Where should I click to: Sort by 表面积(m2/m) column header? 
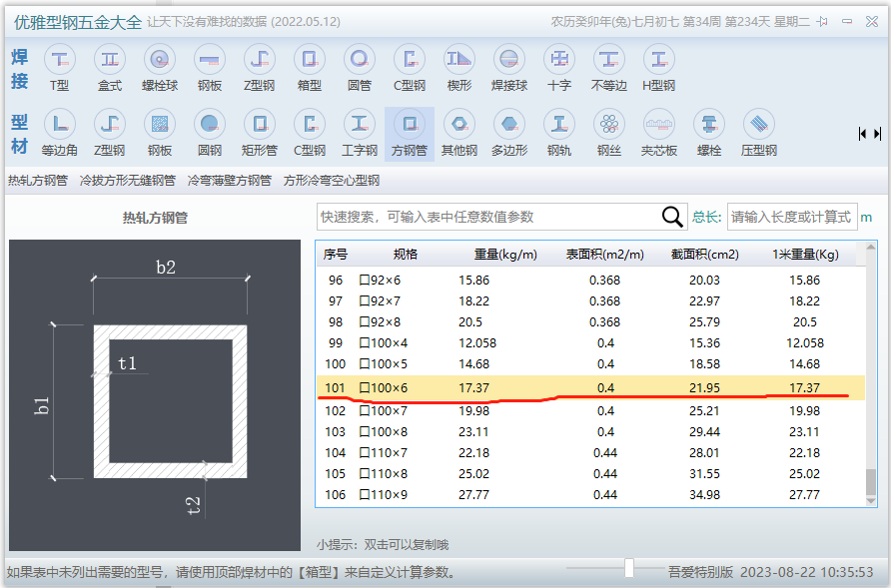pos(605,255)
